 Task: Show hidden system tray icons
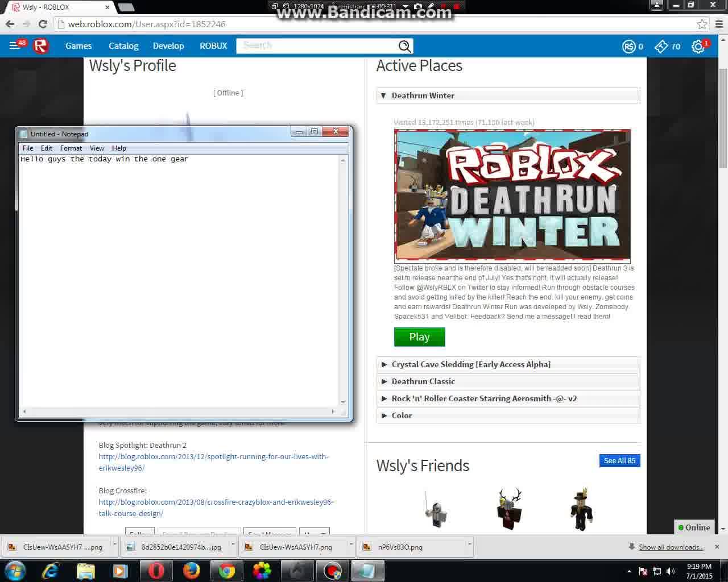tap(629, 571)
